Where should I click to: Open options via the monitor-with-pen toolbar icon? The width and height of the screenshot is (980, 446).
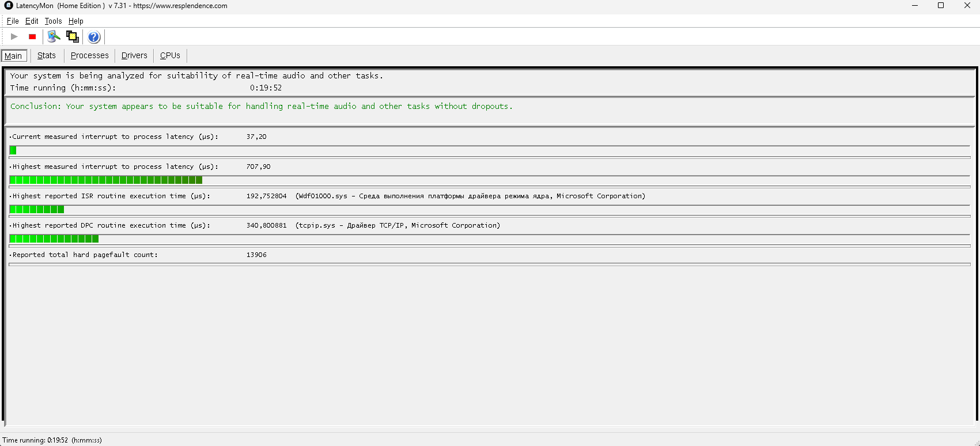pyautogui.click(x=54, y=37)
